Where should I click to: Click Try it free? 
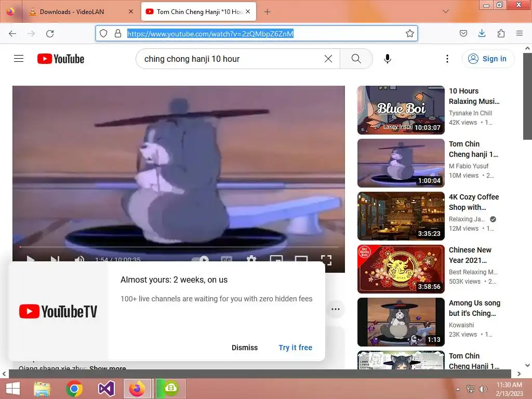click(295, 348)
